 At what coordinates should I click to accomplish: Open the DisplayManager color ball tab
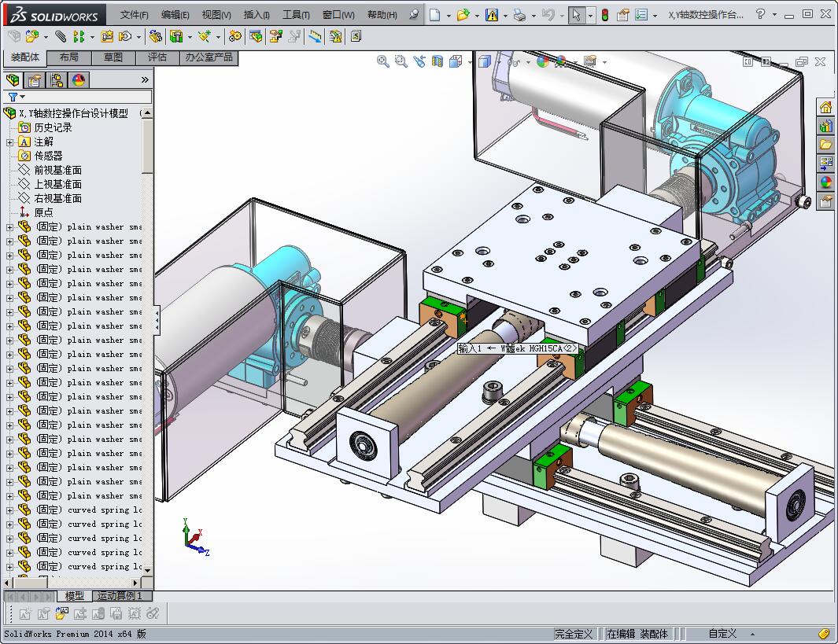(x=78, y=80)
